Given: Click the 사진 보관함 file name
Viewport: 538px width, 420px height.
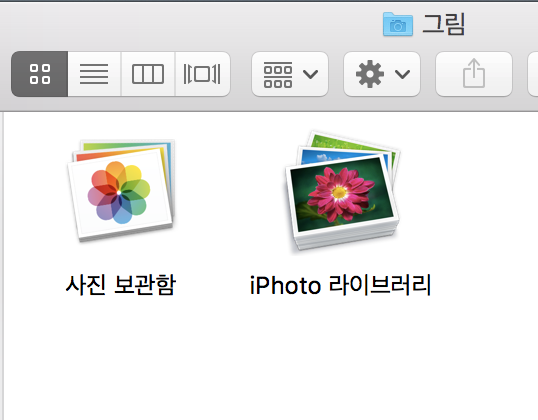Looking at the screenshot, I should tap(121, 285).
